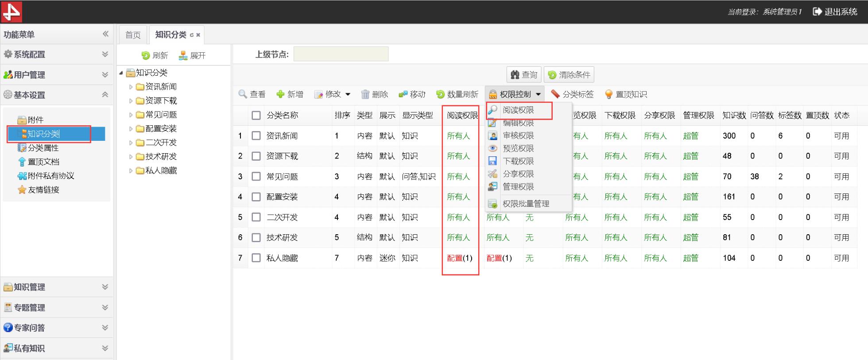Click the 数量刷新 toolbar item

click(457, 94)
